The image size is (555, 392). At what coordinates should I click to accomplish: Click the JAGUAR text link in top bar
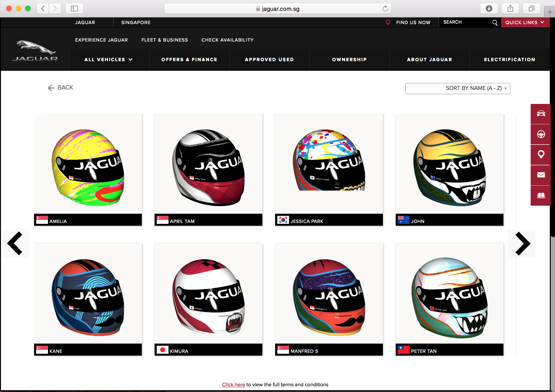(85, 22)
